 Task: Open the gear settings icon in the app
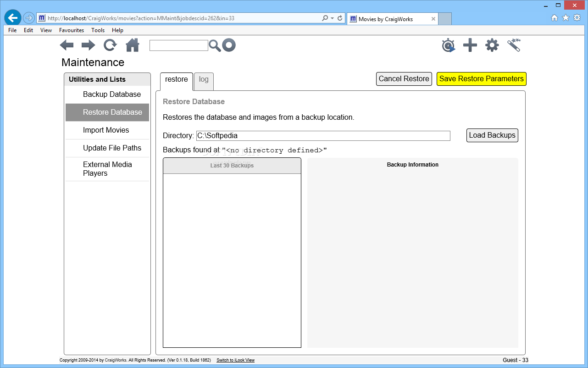492,45
